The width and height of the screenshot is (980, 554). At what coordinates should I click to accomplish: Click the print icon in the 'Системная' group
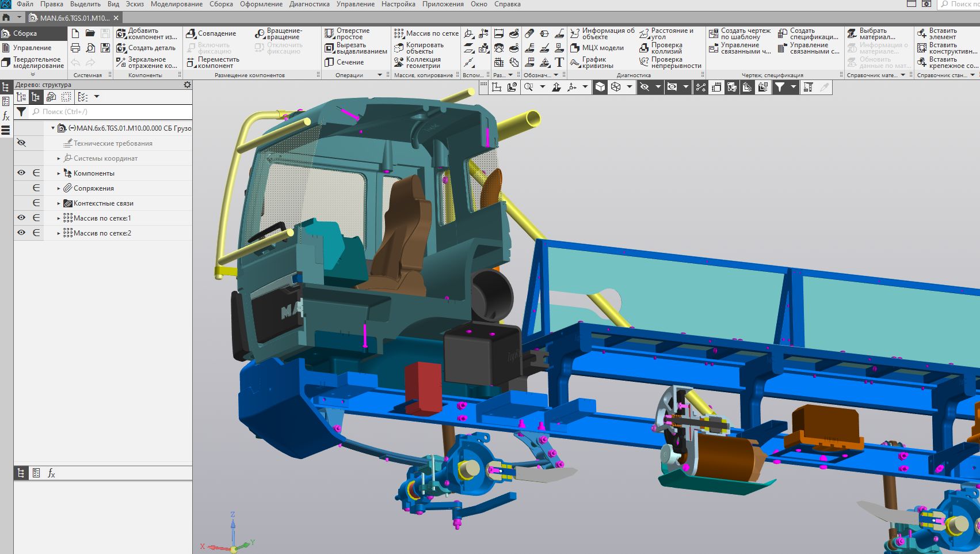coord(75,48)
